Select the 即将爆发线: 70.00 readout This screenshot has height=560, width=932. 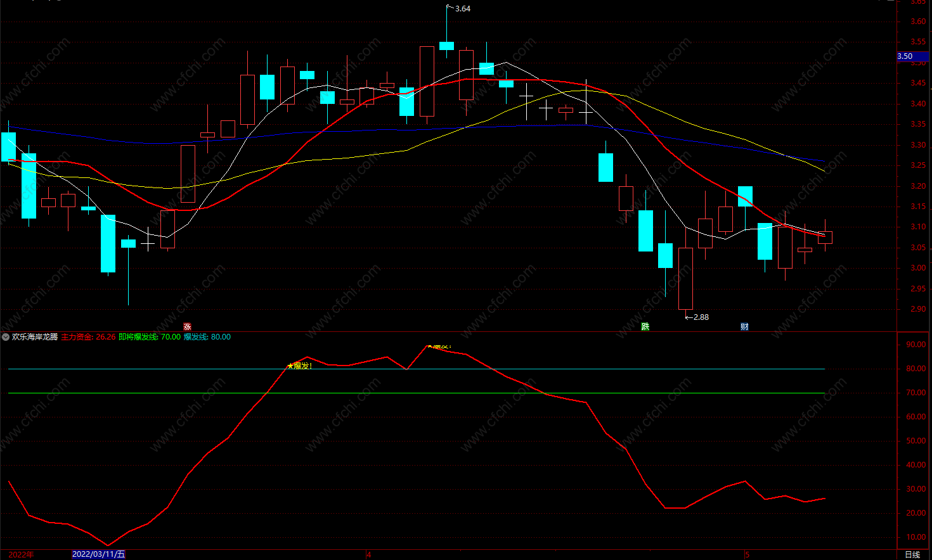pyautogui.click(x=150, y=337)
